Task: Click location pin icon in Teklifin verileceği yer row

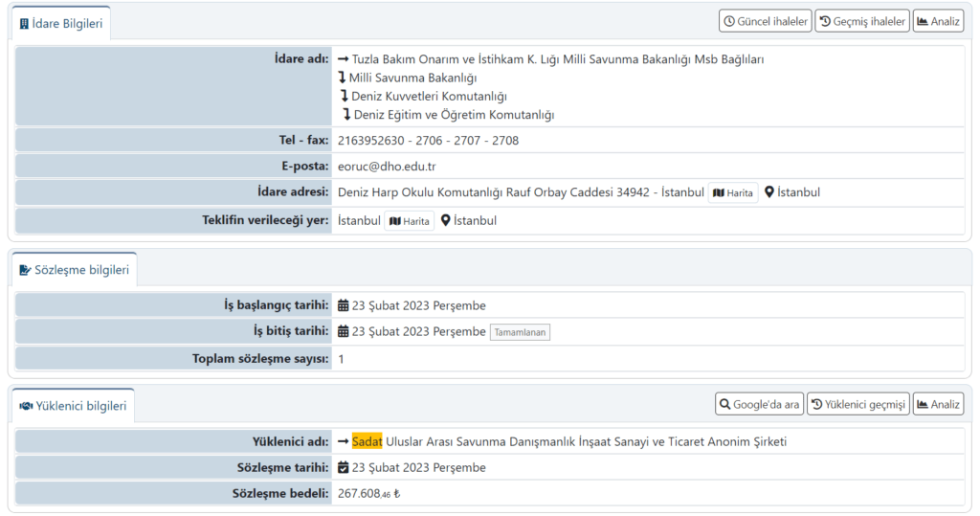Action: 446,221
